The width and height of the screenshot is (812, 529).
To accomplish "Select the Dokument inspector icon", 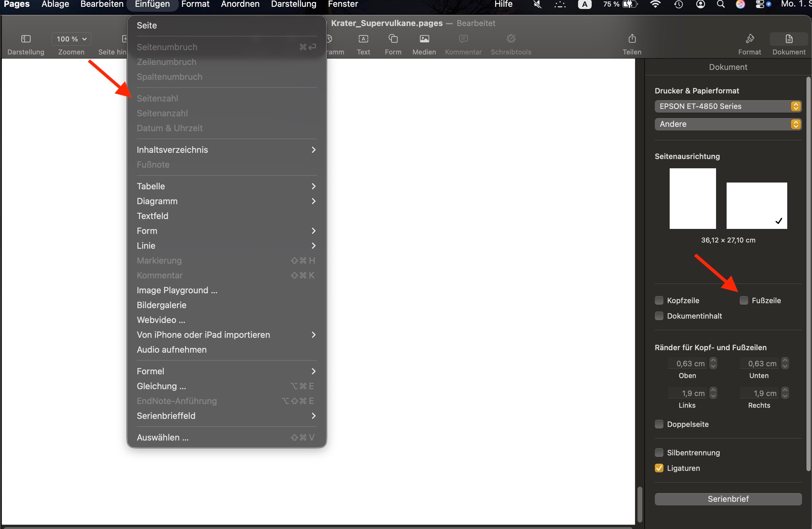I will pos(789,39).
